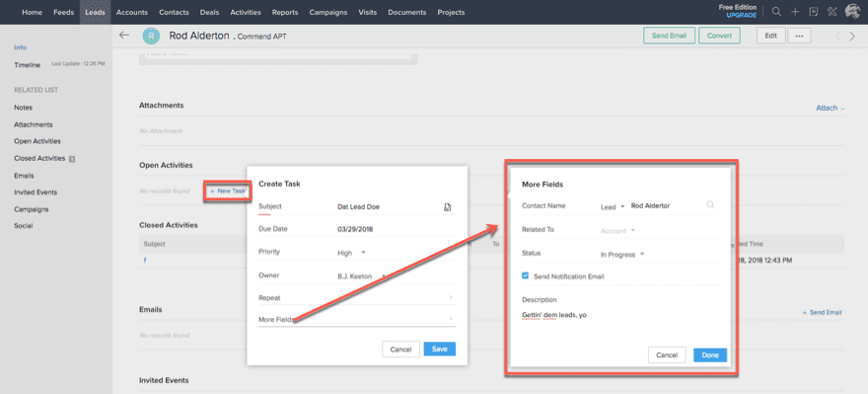868x394 pixels.
Task: Jump to Open Activities in related list
Action: coord(37,141)
